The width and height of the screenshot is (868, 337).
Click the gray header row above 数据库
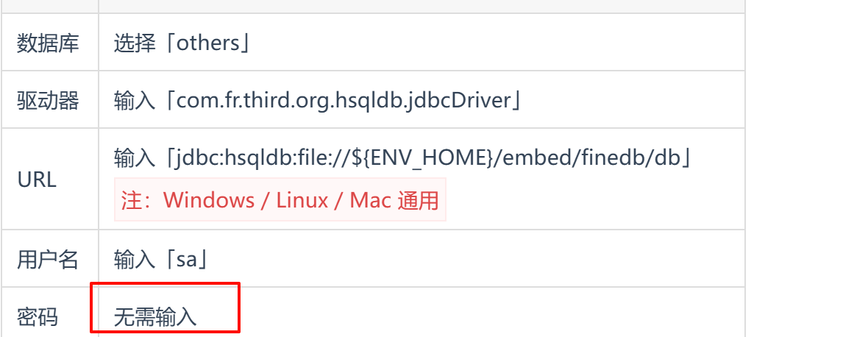[x=372, y=6]
